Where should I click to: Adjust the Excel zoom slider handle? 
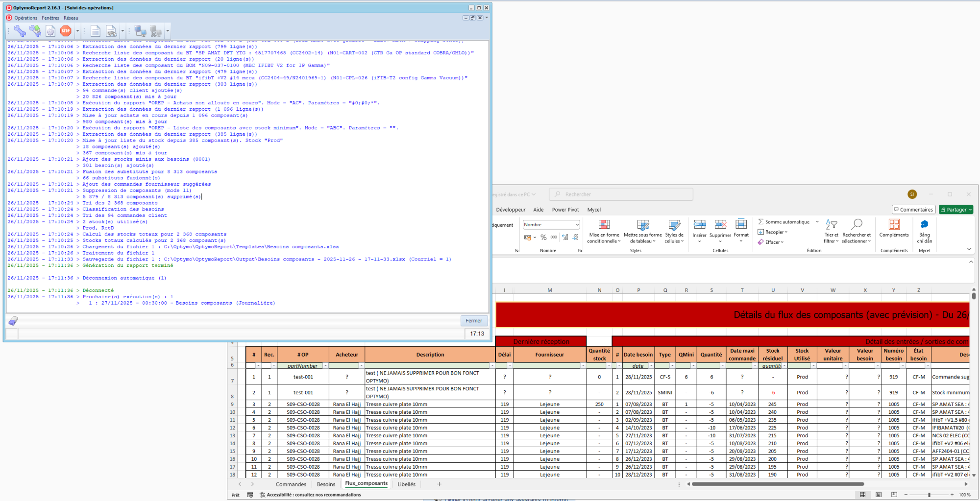tap(929, 495)
